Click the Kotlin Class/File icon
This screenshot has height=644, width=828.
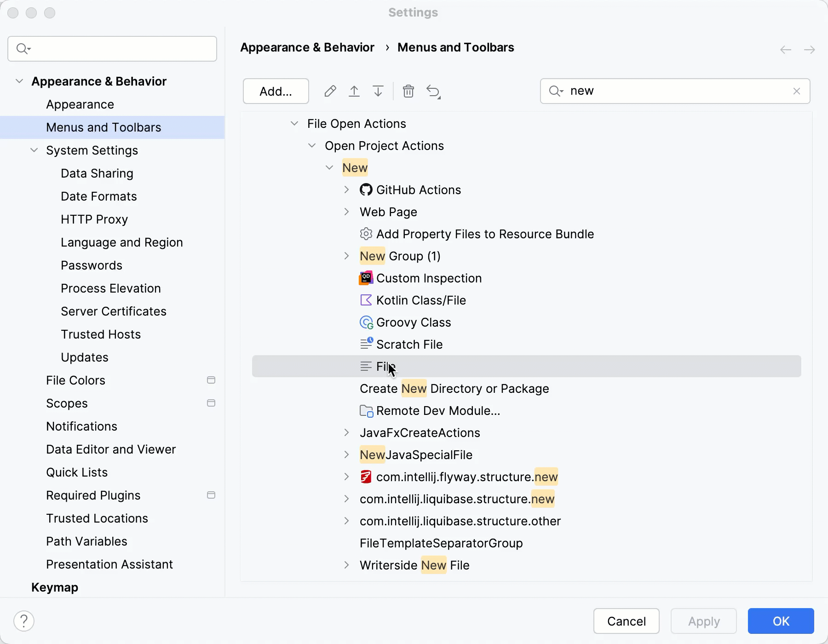366,300
